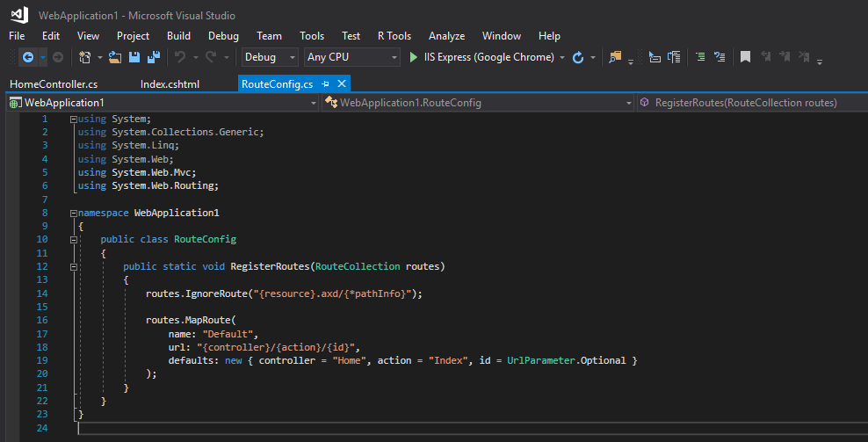Open the Team menu
This screenshot has width=868, height=442.
(269, 36)
